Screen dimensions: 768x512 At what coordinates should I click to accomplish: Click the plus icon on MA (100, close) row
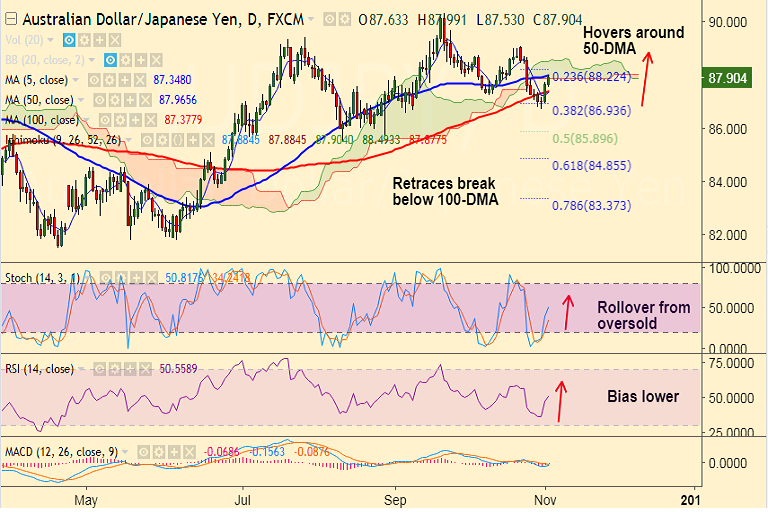click(135, 120)
